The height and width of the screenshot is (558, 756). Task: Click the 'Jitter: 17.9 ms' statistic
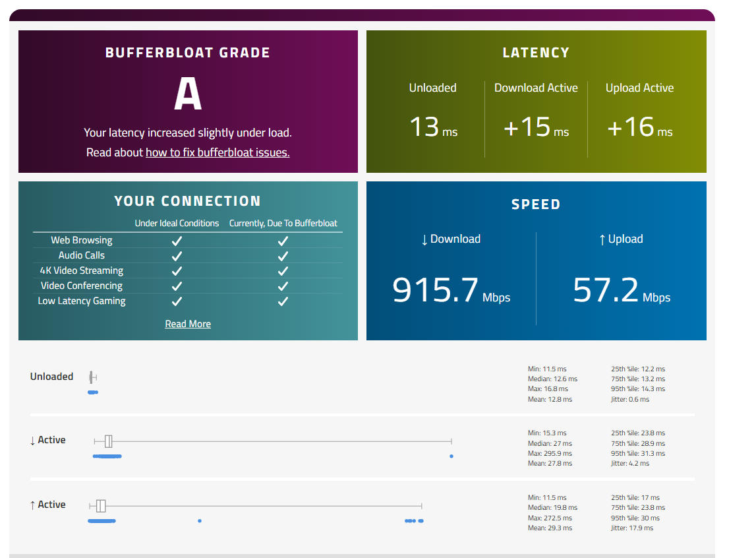coord(632,528)
